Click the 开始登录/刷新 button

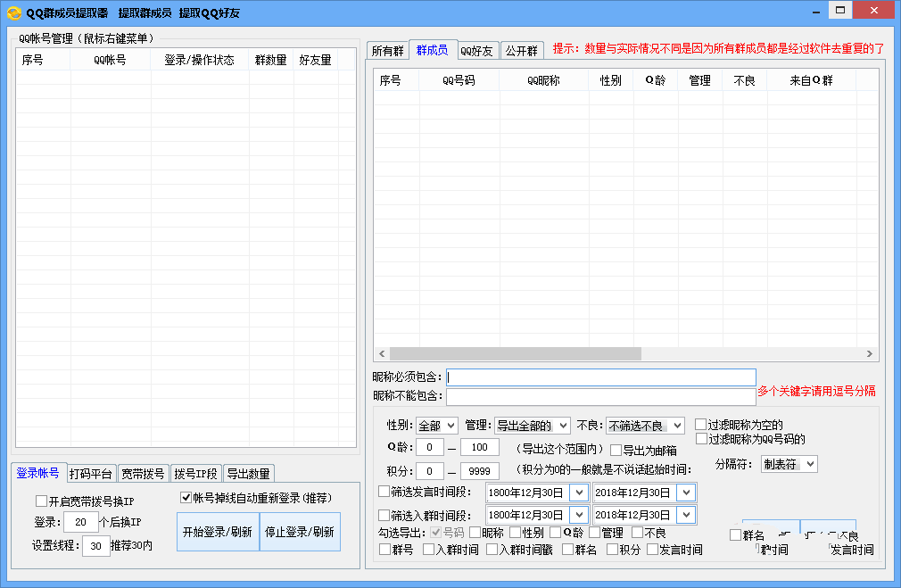tap(218, 532)
